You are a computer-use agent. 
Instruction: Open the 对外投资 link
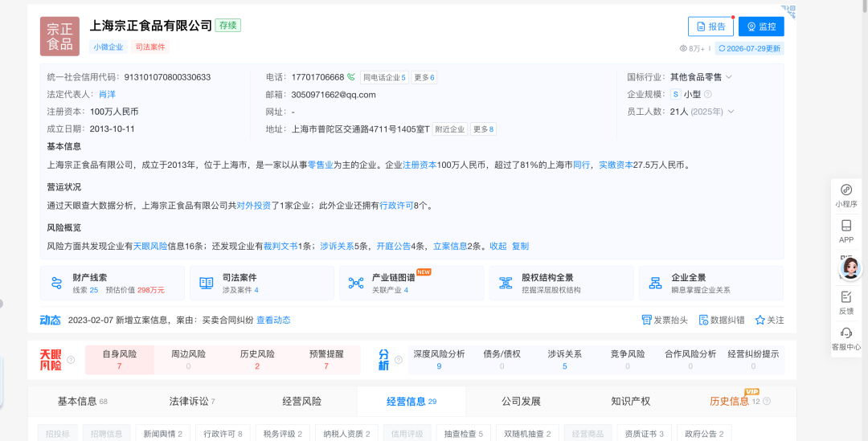click(254, 206)
